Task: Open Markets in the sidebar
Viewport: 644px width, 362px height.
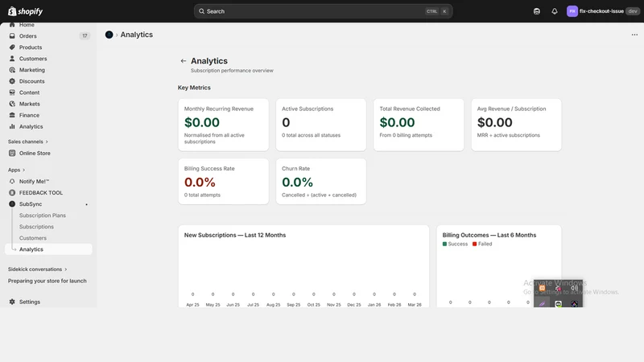Action: (x=30, y=104)
